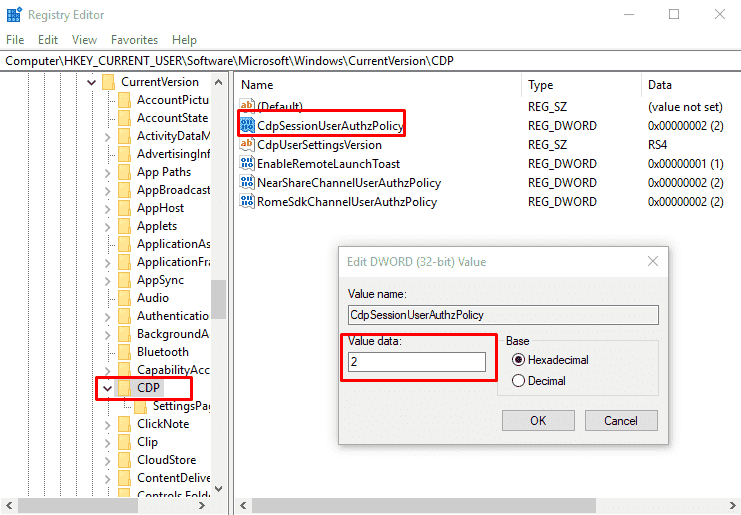Click the AdvertisingInfo folder icon
741x515 pixels.
tap(125, 154)
